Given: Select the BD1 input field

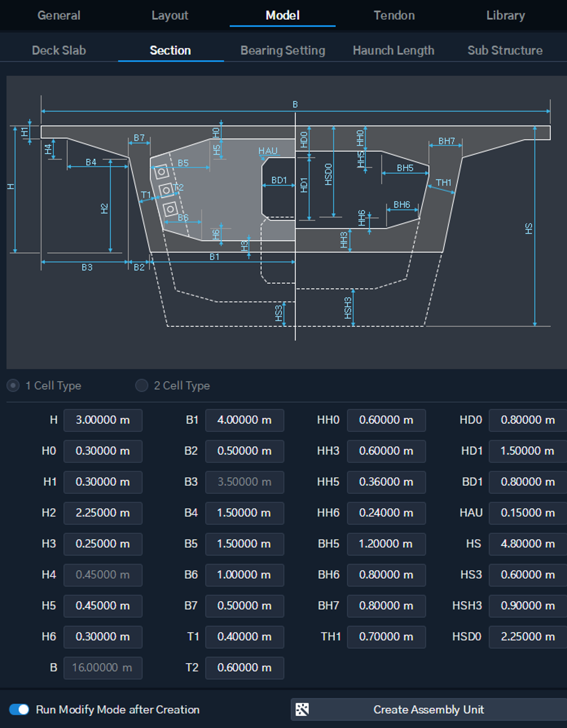Looking at the screenshot, I should (528, 482).
